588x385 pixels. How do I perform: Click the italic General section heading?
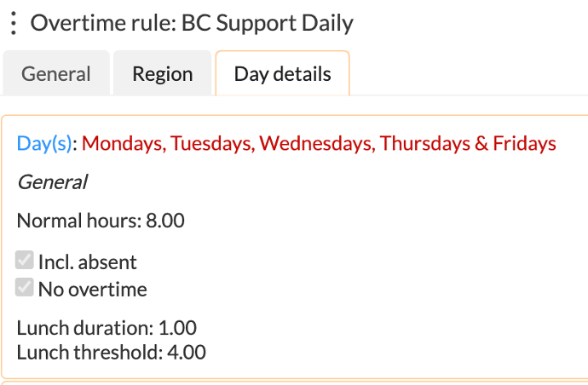point(52,181)
